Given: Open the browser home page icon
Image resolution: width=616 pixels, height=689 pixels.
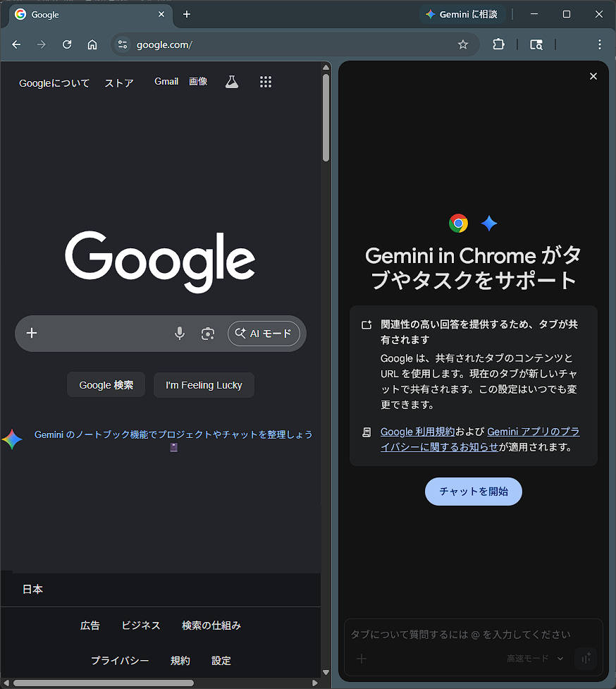Looking at the screenshot, I should (92, 44).
